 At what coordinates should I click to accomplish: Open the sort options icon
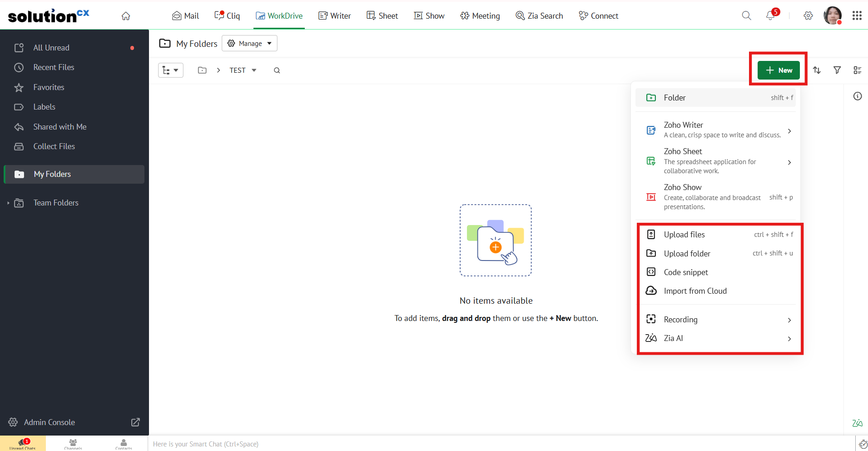click(x=817, y=70)
